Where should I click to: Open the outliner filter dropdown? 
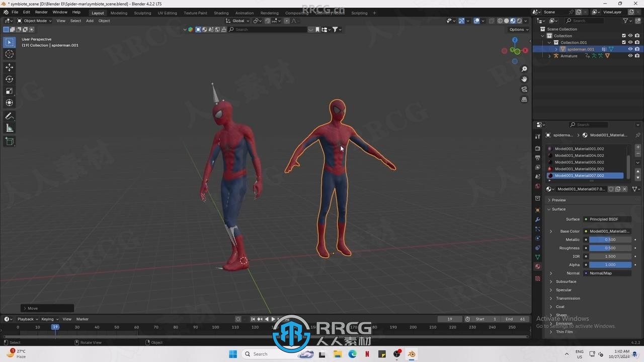click(x=627, y=21)
